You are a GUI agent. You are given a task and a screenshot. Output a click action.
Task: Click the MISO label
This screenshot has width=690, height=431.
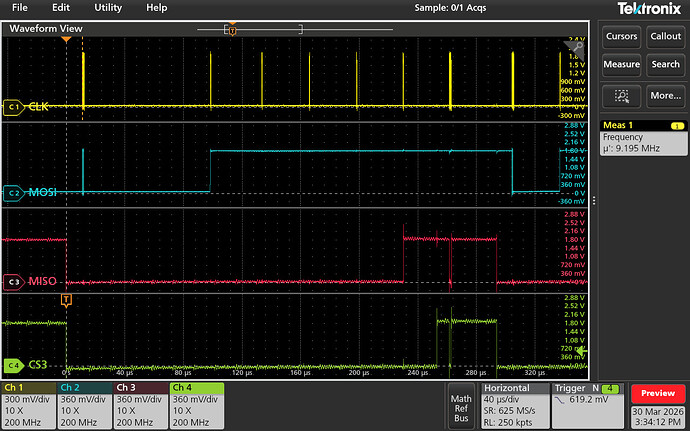[42, 281]
